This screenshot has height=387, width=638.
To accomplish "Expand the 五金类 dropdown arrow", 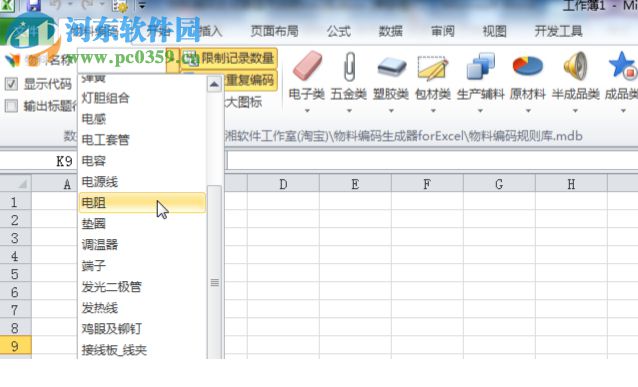I will pos(349,111).
